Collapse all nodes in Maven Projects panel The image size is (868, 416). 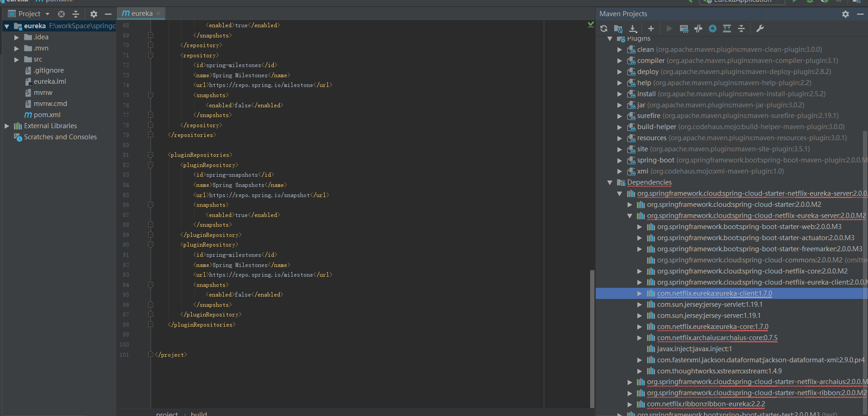pyautogui.click(x=741, y=29)
